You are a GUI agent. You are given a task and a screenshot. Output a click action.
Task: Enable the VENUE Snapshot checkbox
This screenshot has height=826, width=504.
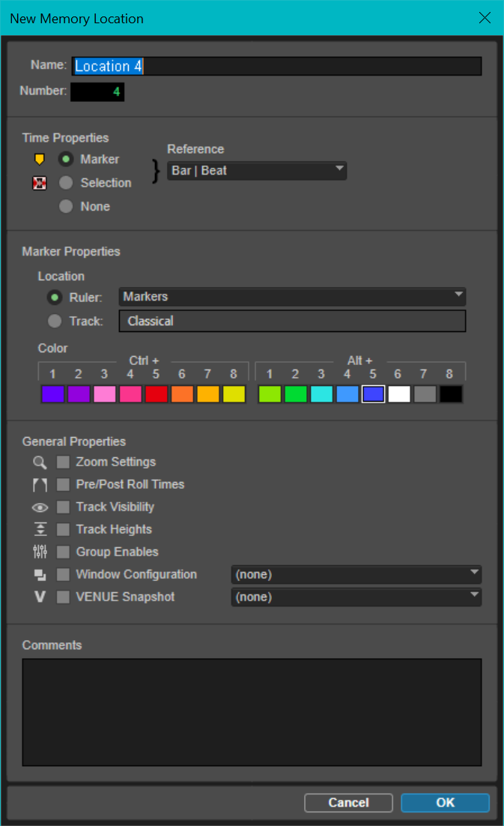pyautogui.click(x=63, y=597)
